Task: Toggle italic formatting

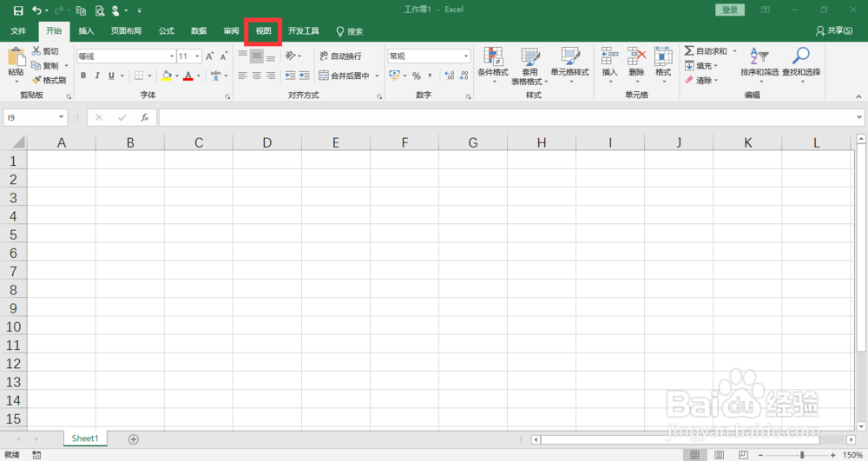Action: pyautogui.click(x=97, y=76)
